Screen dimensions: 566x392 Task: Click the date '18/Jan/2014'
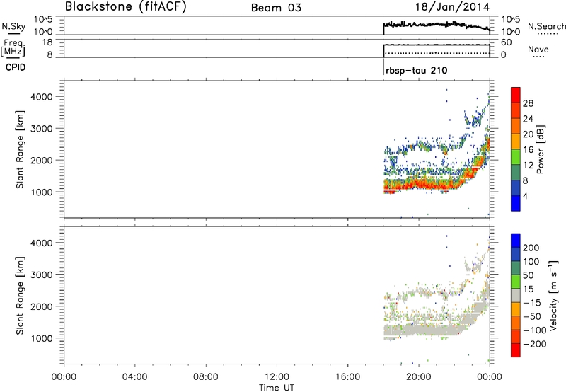coord(452,7)
